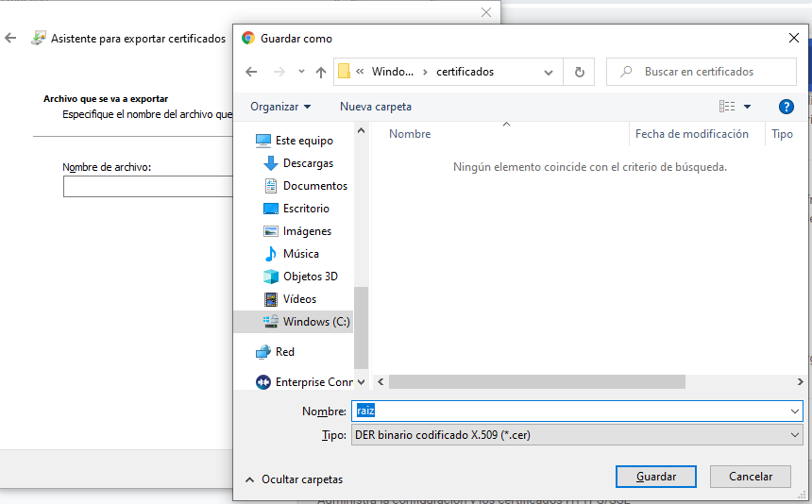
Task: Click the Cancelar button
Action: 749,477
